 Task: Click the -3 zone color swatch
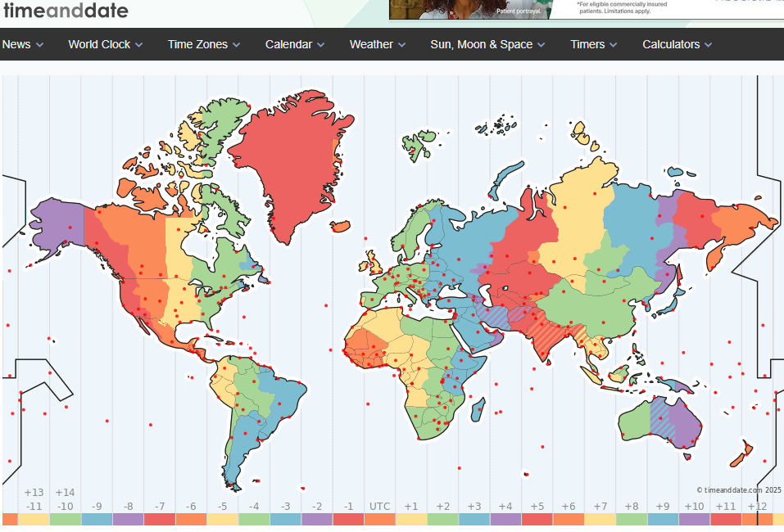[x=285, y=519]
